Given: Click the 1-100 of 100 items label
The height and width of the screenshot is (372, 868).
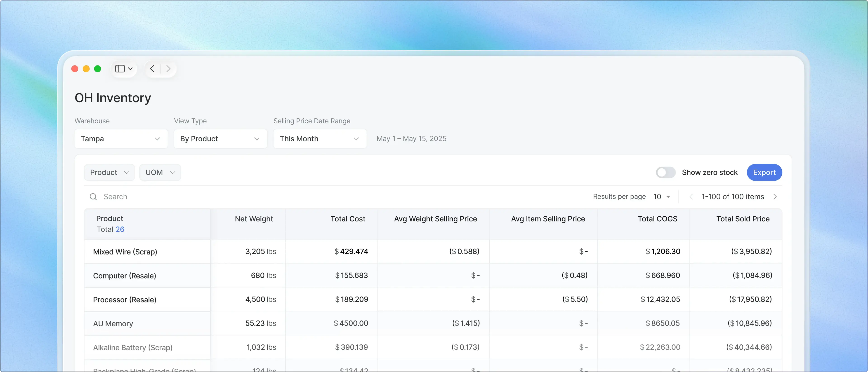Looking at the screenshot, I should pos(733,197).
